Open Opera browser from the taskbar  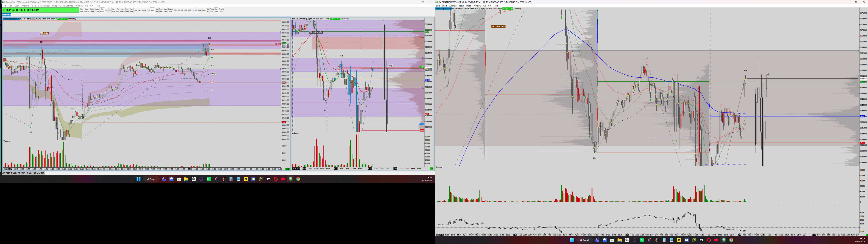point(276,179)
